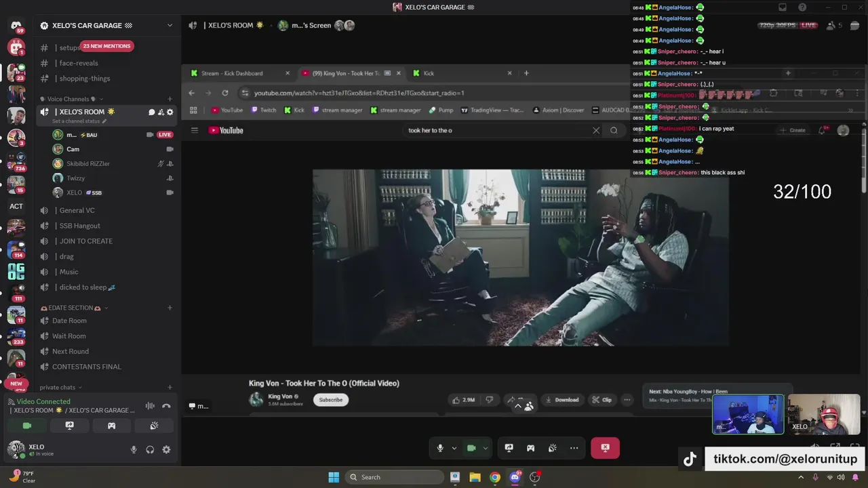Dislike the King Von video
The width and height of the screenshot is (868, 488).
490,400
